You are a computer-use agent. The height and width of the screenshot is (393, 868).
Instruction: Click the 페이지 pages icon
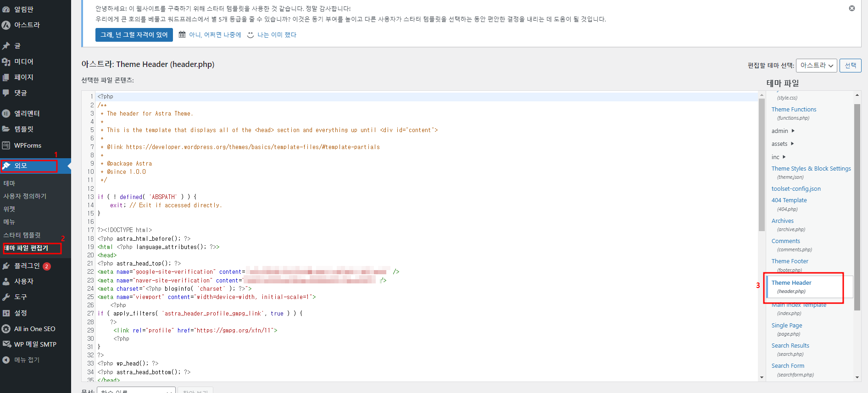pos(6,77)
